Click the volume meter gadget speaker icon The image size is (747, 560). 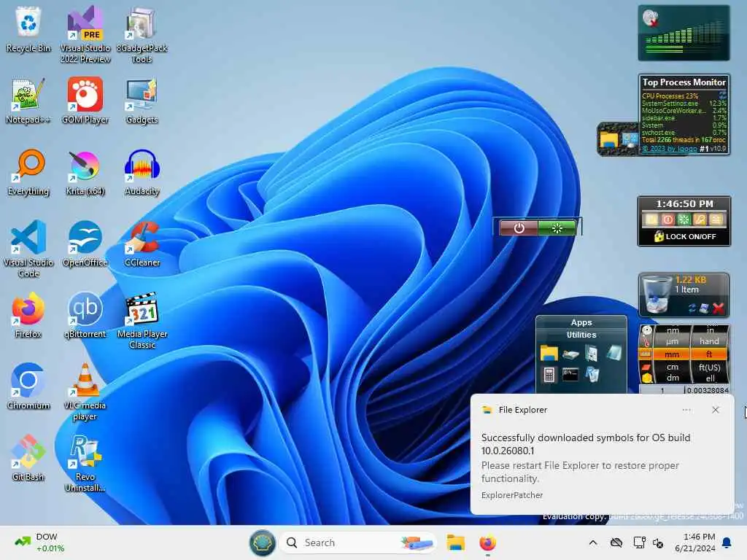click(650, 18)
